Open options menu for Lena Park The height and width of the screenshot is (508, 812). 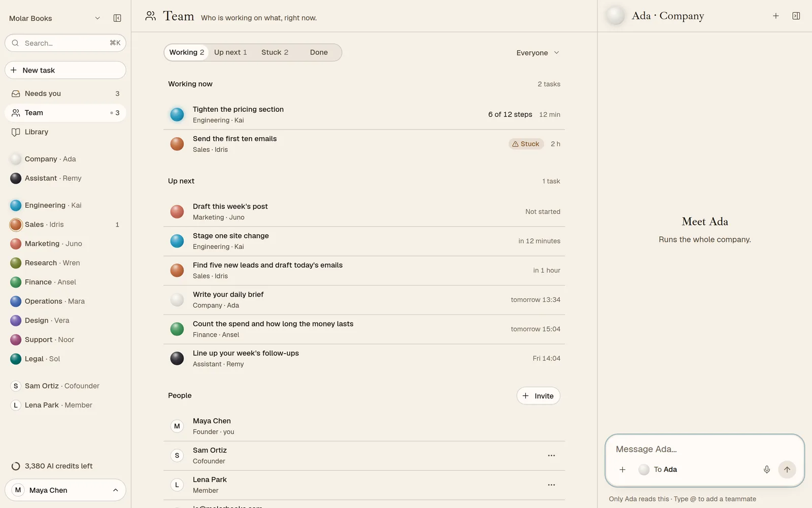pyautogui.click(x=551, y=485)
